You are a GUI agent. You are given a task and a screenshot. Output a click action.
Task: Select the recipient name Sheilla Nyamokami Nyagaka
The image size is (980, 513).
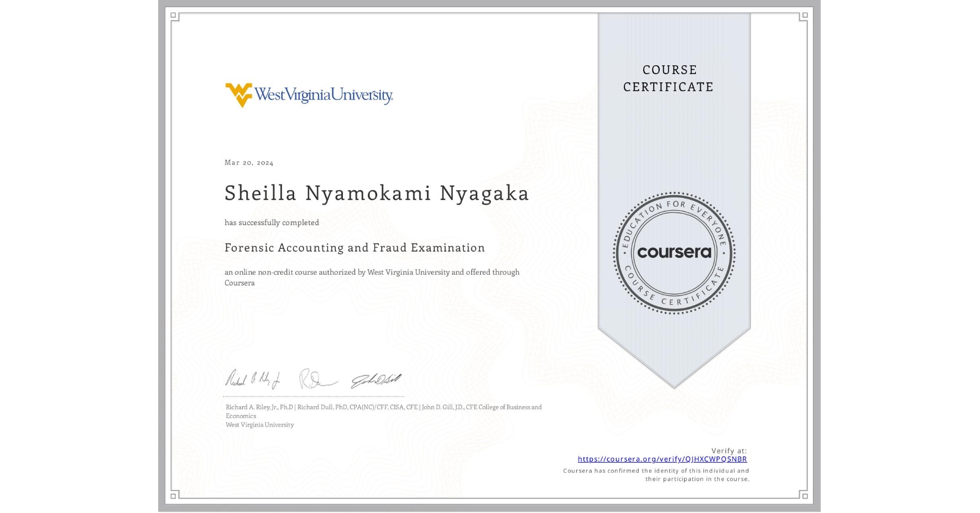377,194
